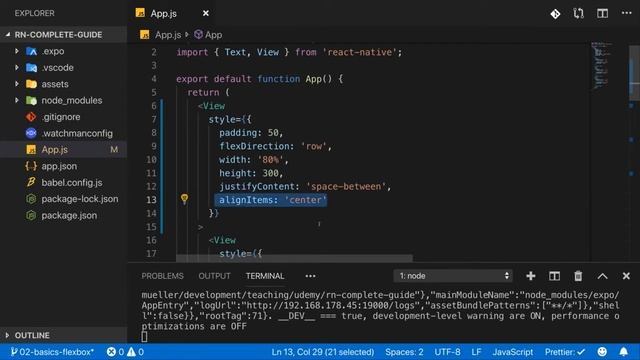
Task: Show more panel tabs via ellipsis
Action: coord(310,276)
